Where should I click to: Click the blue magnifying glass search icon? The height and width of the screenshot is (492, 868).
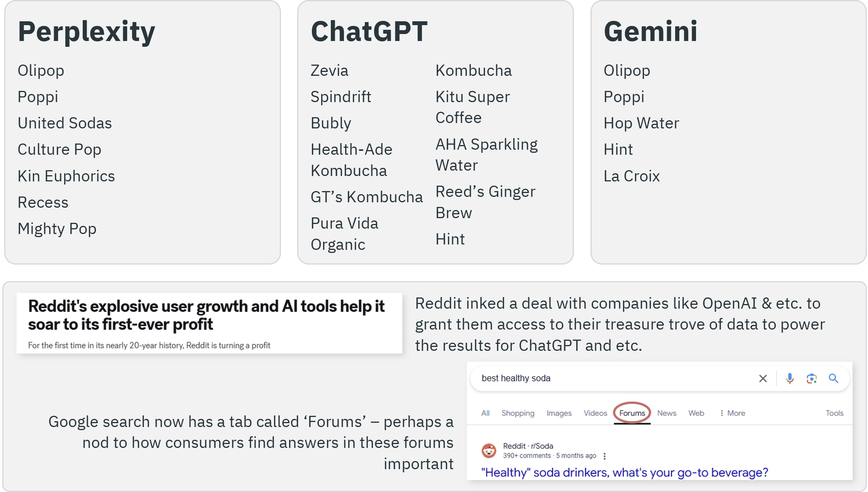(x=833, y=378)
